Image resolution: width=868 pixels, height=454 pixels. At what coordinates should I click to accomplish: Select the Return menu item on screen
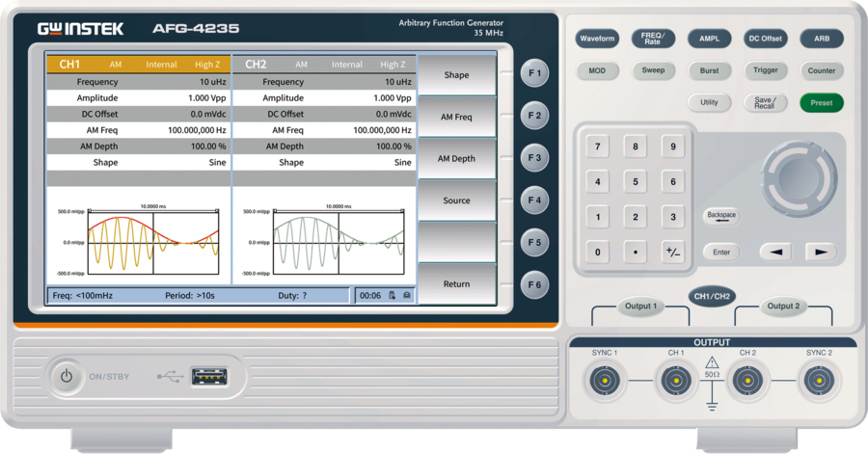(457, 284)
